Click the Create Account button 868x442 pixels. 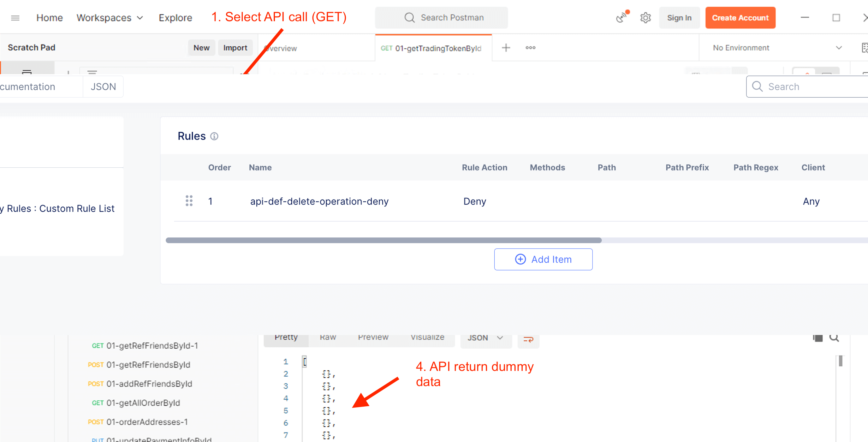(740, 18)
